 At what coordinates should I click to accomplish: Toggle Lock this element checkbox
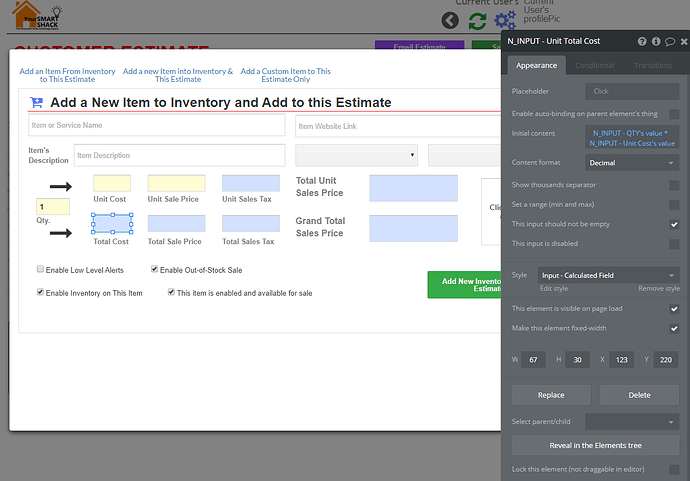674,470
